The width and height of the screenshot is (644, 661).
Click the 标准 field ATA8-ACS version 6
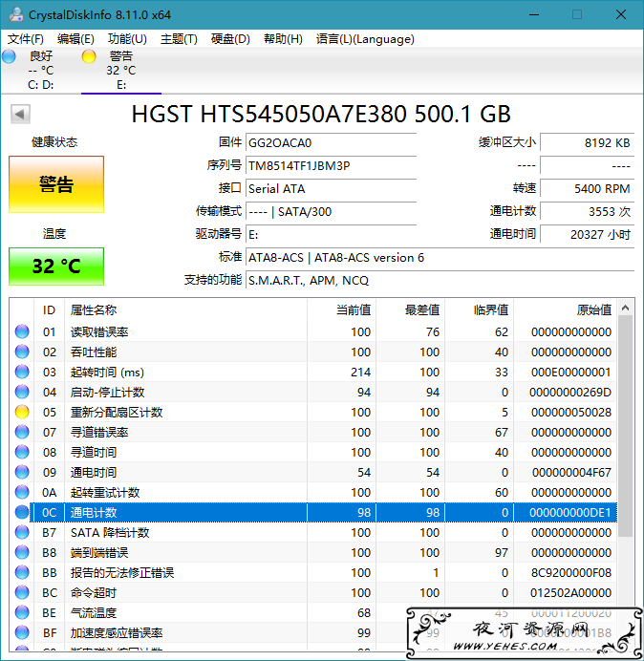440,258
